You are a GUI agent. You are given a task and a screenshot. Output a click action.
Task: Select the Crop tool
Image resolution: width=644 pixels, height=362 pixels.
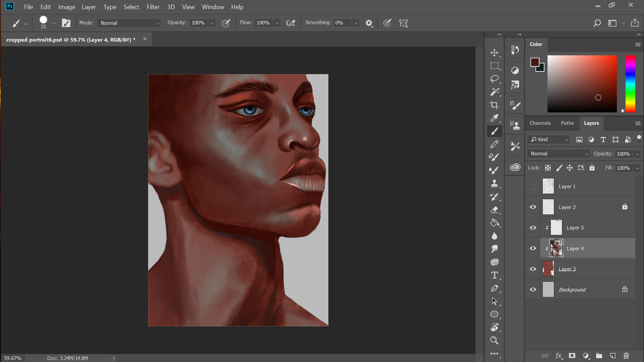click(x=494, y=105)
